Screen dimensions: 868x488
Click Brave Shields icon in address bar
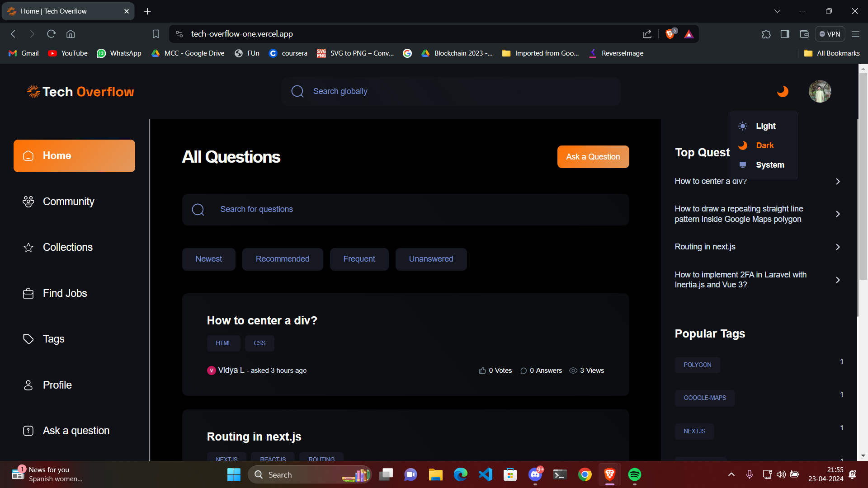click(670, 34)
